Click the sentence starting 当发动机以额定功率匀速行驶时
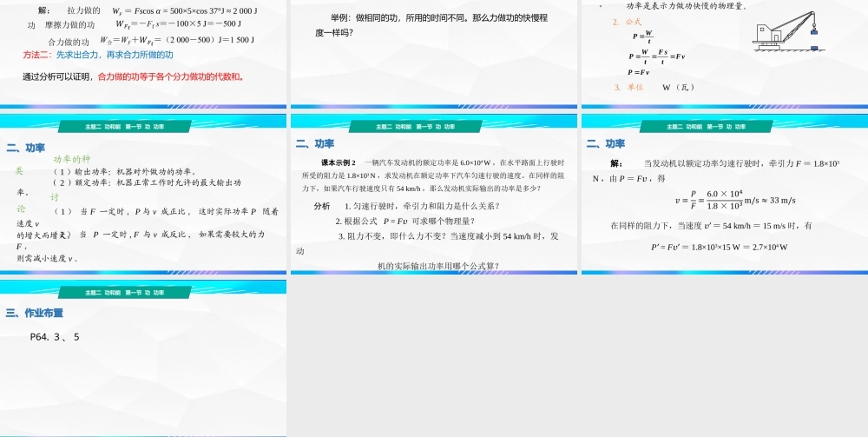 [x=716, y=170]
